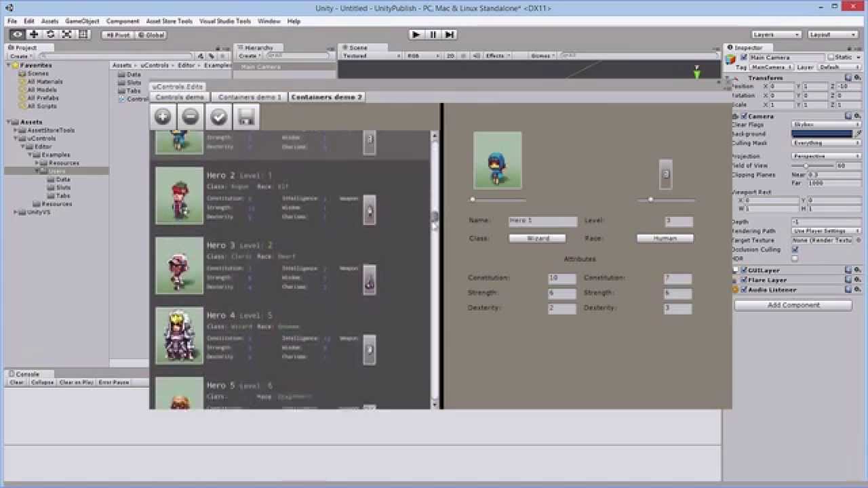Toggle Camera component enabled checkbox
The image size is (868, 488).
744,116
